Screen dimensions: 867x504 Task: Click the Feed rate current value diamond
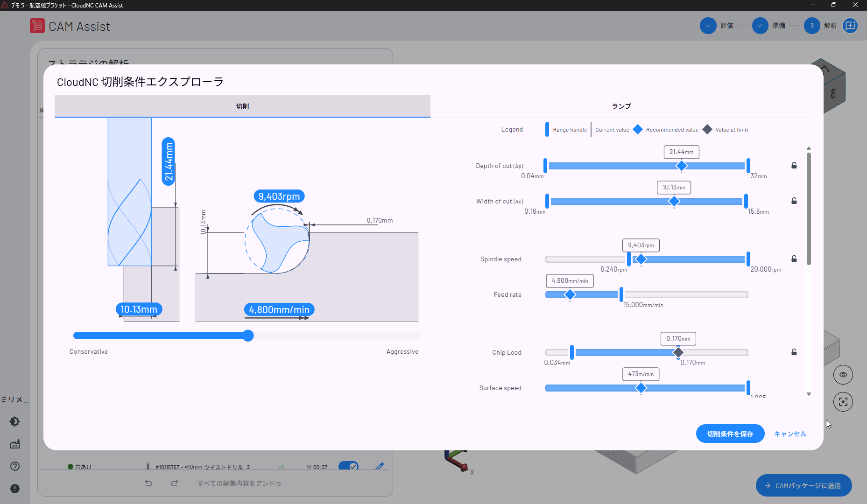tap(570, 295)
